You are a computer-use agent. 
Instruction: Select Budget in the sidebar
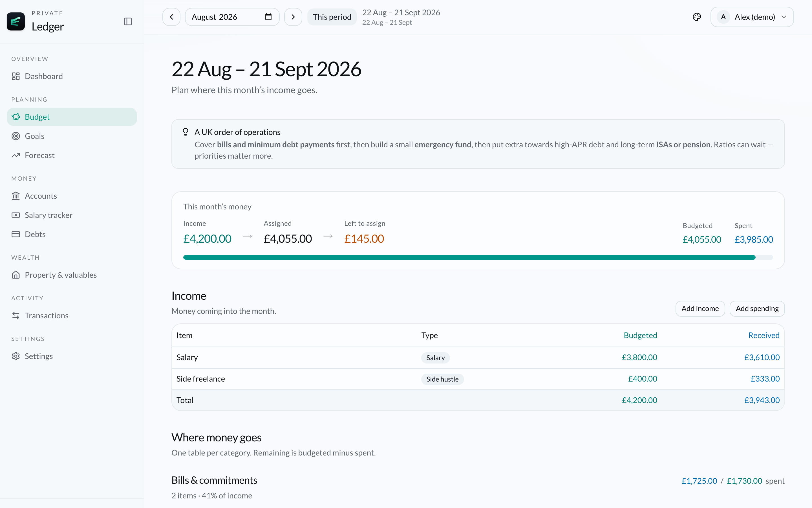pos(72,117)
